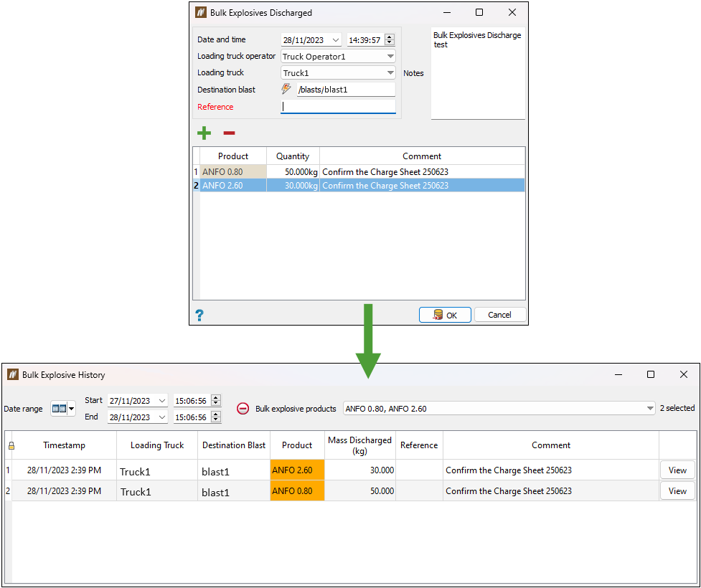Cancel the Bulk Explosives Discharged dialog
Image resolution: width=701 pixels, height=588 pixels.
(500, 315)
